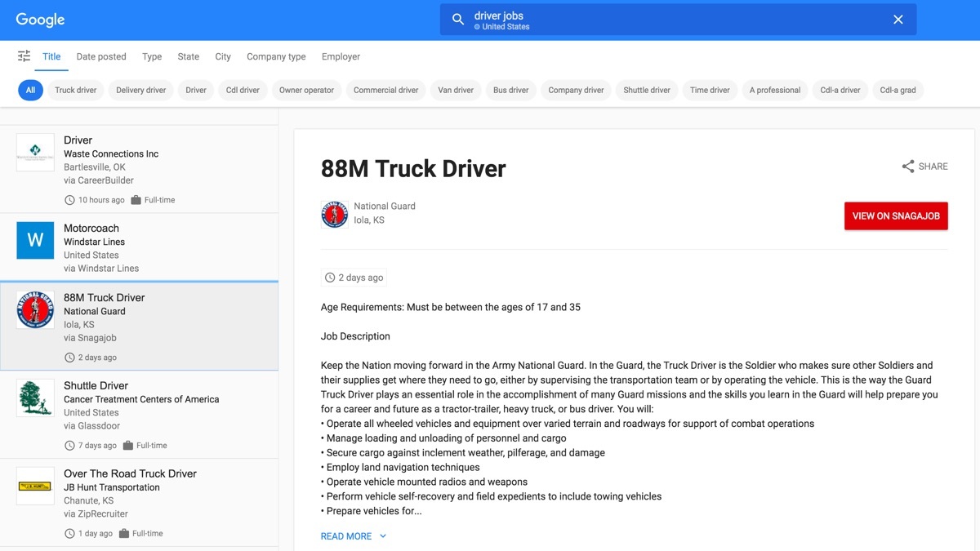Toggle the Delivery driver chip
This screenshot has width=980, height=551.
pos(141,90)
